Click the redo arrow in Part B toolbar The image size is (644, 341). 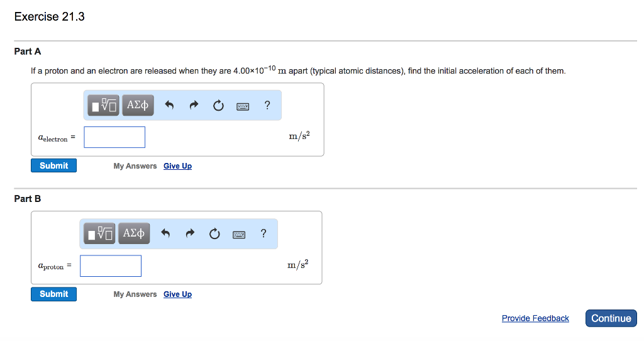pos(190,234)
